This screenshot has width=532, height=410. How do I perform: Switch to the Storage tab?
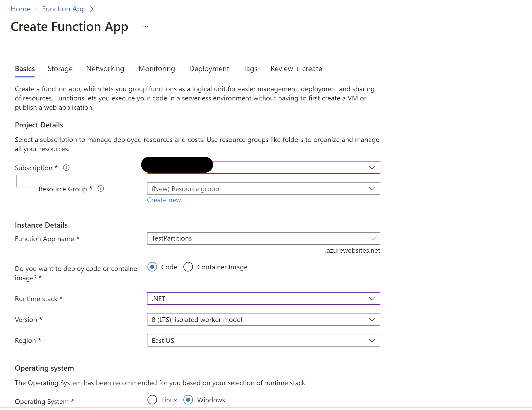coord(60,69)
